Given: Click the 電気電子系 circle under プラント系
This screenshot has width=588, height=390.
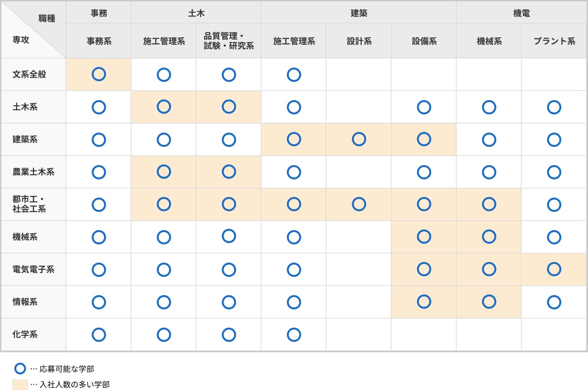Looking at the screenshot, I should click(554, 269).
